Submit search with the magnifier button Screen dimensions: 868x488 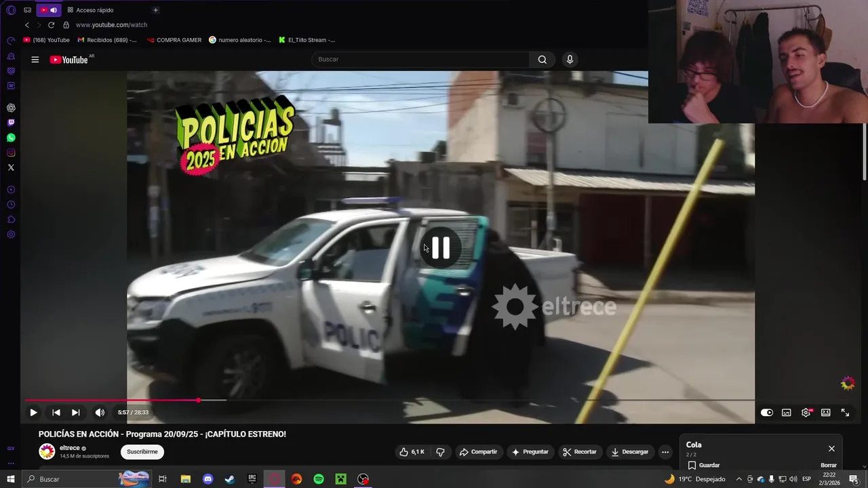[x=542, y=59]
